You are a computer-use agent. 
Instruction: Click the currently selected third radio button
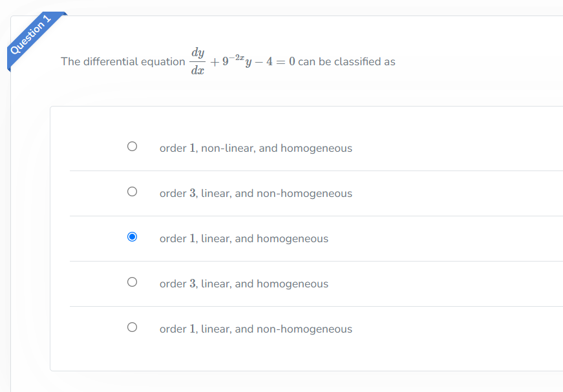(x=132, y=236)
